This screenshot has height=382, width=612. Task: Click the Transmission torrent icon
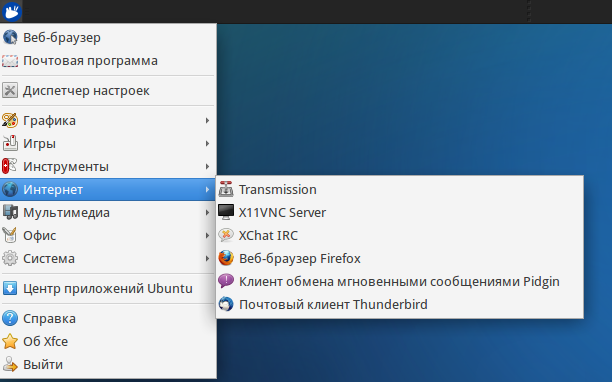coord(226,190)
